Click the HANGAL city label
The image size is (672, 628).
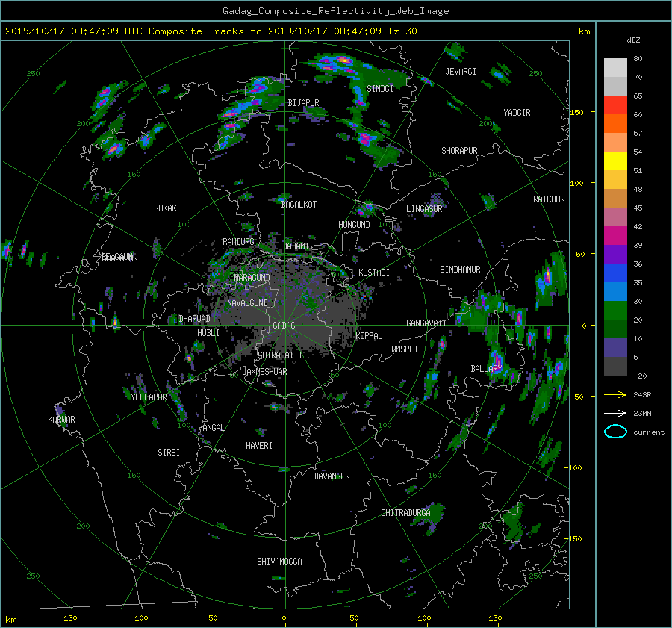click(x=211, y=428)
